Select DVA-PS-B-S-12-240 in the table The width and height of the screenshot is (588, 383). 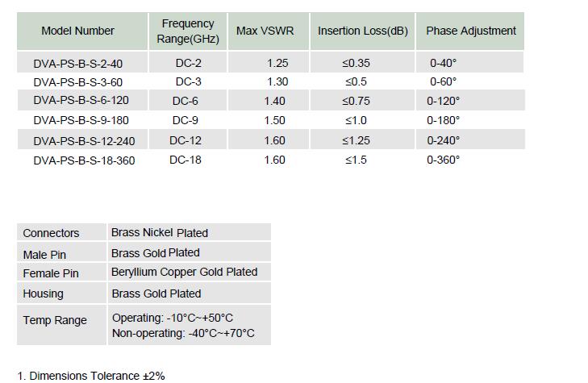(x=84, y=141)
